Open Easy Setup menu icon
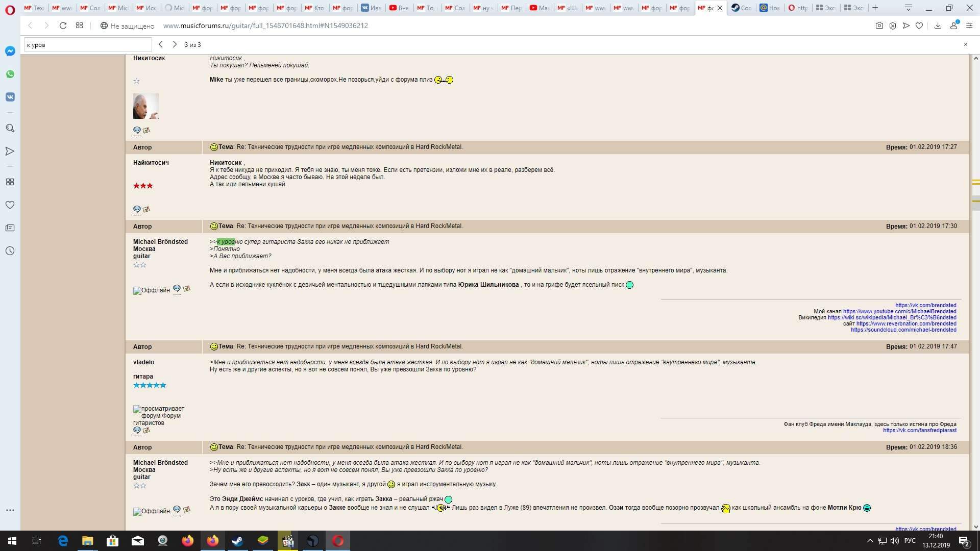980x551 pixels. coord(969,26)
